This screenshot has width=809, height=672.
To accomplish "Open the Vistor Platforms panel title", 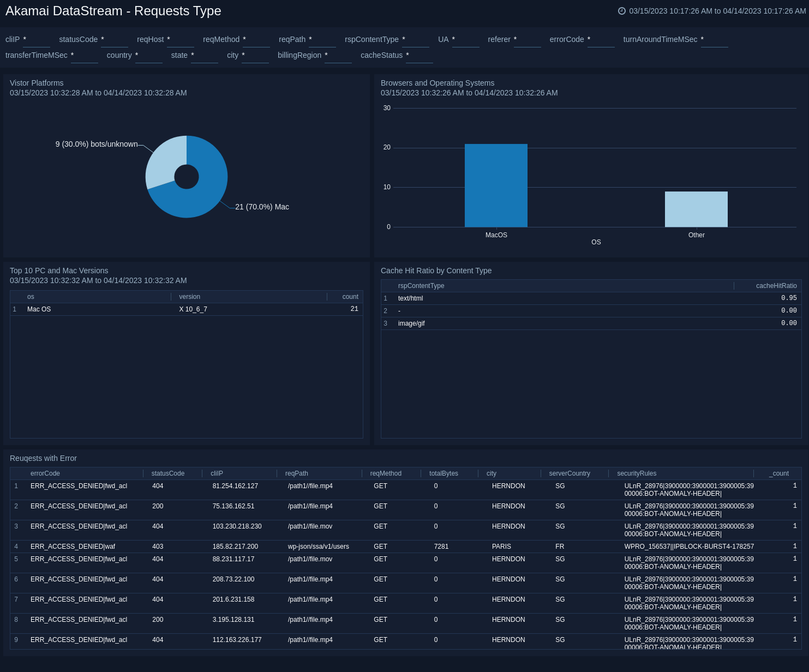I will point(37,83).
